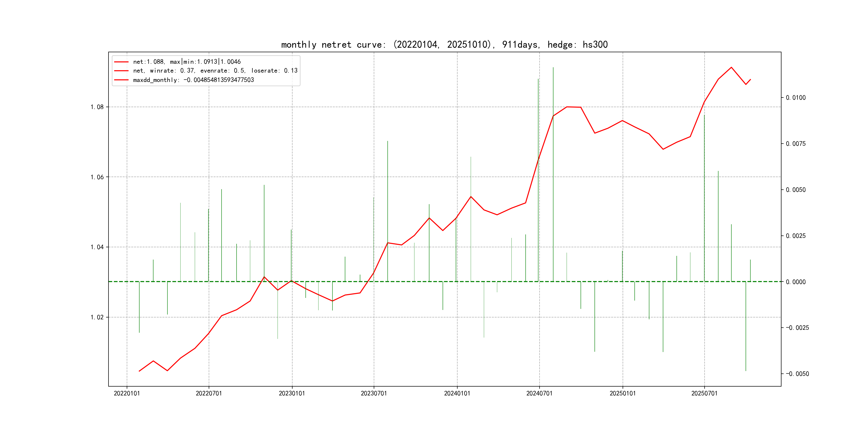Click x-axis tick label 20250701
868x434 pixels.
[x=704, y=393]
